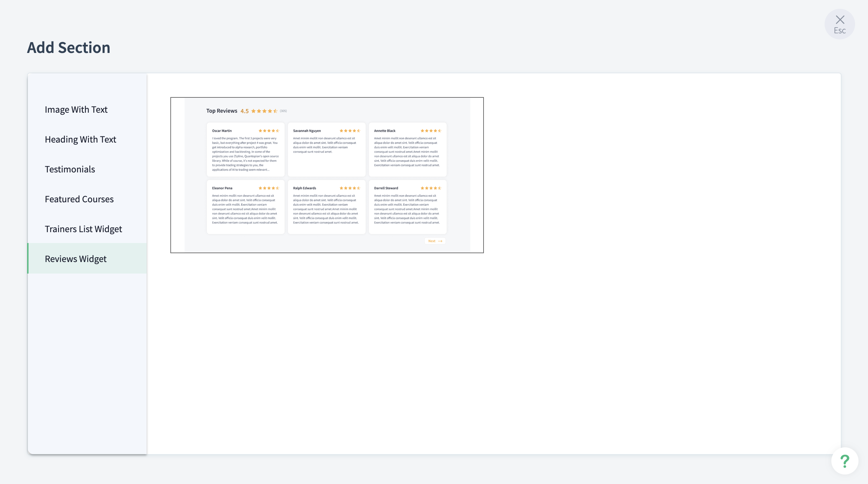Click Annette Black's review card
Screen dimensions: 868x484
(x=408, y=150)
